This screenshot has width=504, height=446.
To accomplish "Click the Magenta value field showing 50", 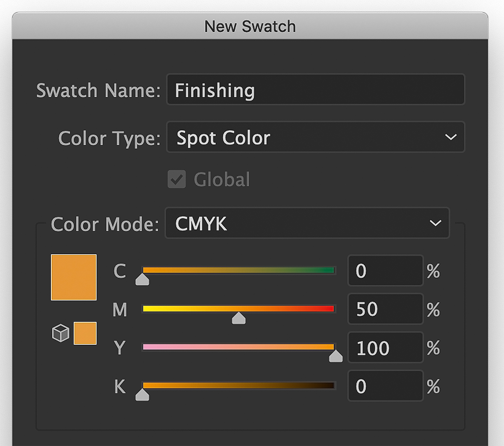I will tap(385, 309).
